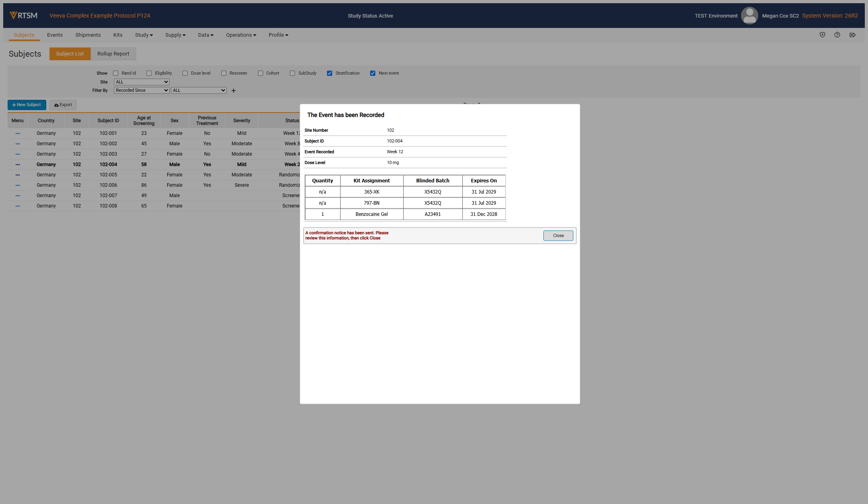Open the row menu for subject 102-008
This screenshot has width=868, height=504.
18,206
